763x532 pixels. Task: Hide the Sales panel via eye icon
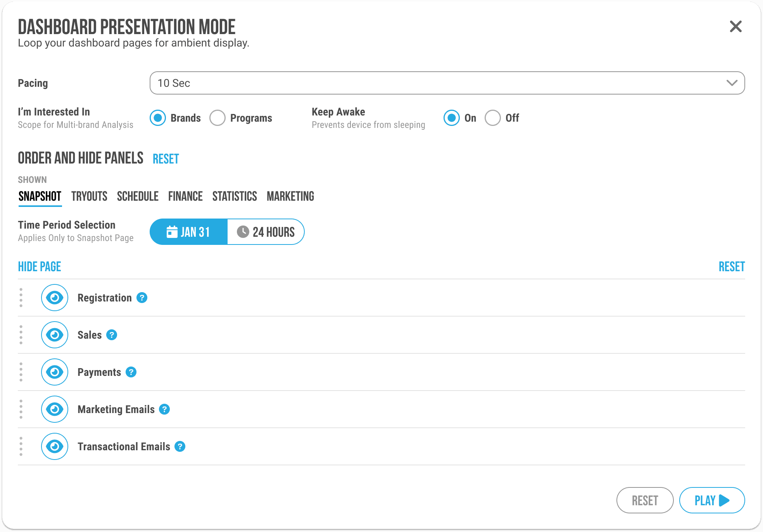coord(55,335)
